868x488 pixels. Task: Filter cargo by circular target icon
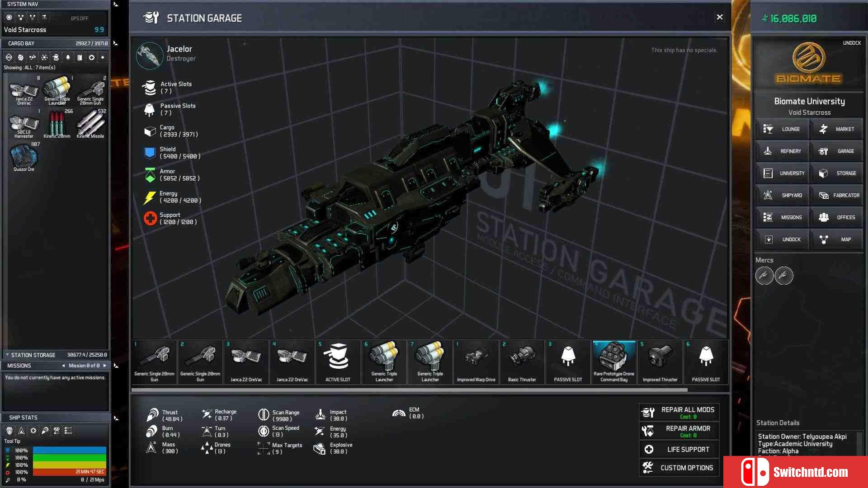pos(91,57)
